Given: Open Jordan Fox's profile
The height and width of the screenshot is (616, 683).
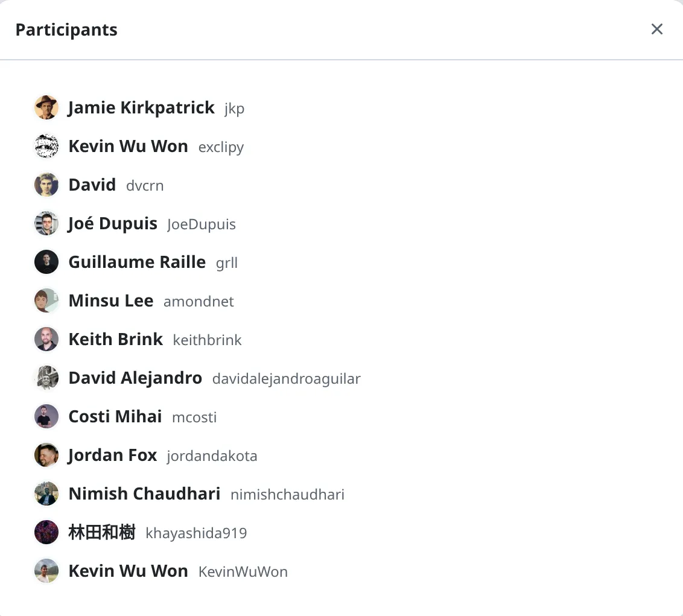Looking at the screenshot, I should coord(112,456).
